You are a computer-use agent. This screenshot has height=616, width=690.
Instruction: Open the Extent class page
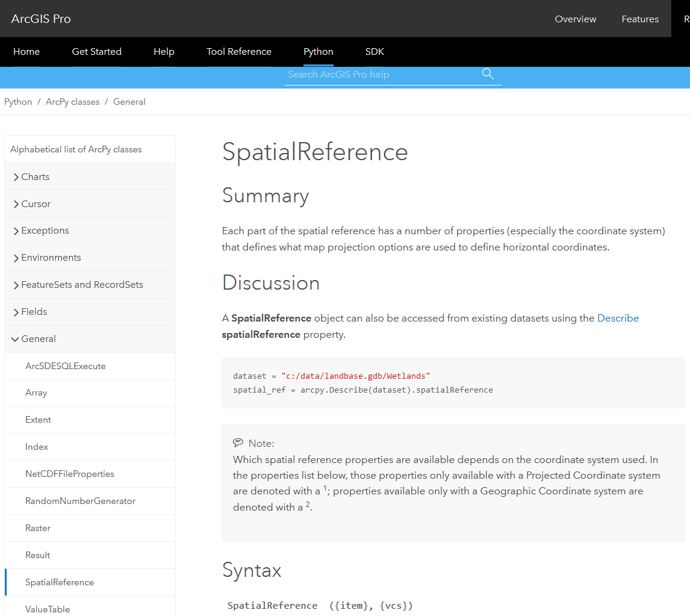[90, 420]
